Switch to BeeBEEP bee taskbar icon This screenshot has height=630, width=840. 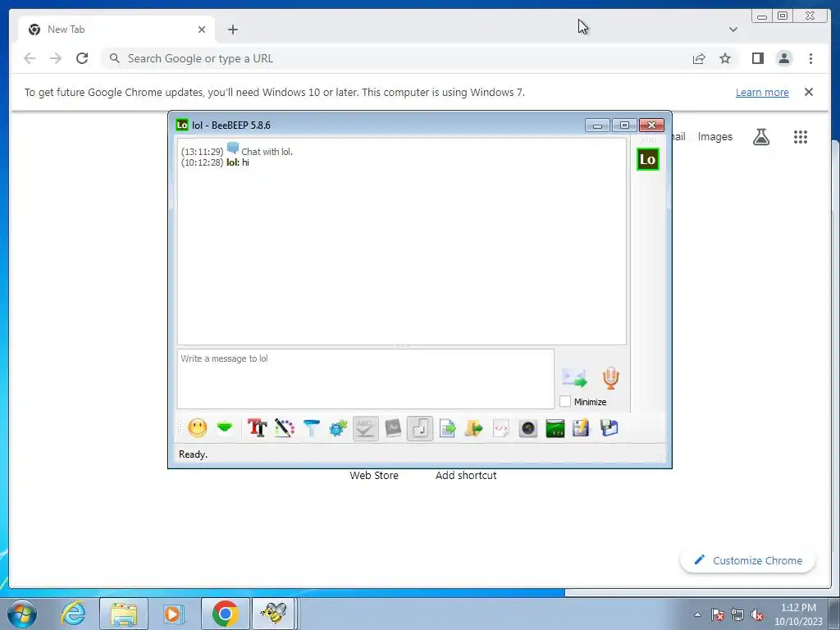click(x=274, y=614)
